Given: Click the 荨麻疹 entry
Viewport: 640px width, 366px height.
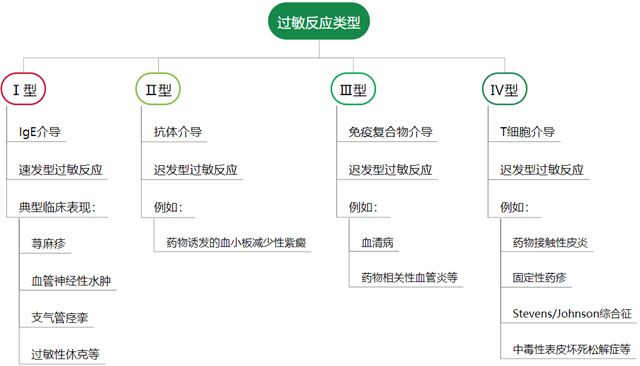Looking at the screenshot, I should [x=48, y=244].
